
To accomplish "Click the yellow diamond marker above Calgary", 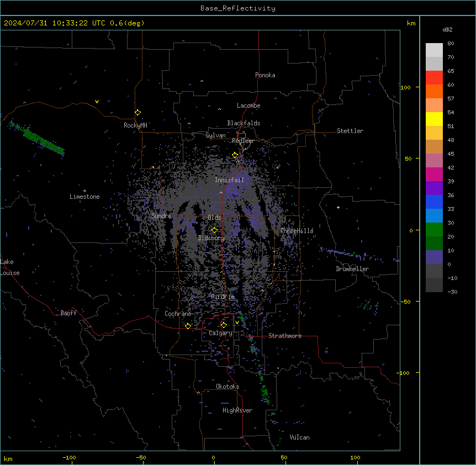I will pyautogui.click(x=224, y=325).
